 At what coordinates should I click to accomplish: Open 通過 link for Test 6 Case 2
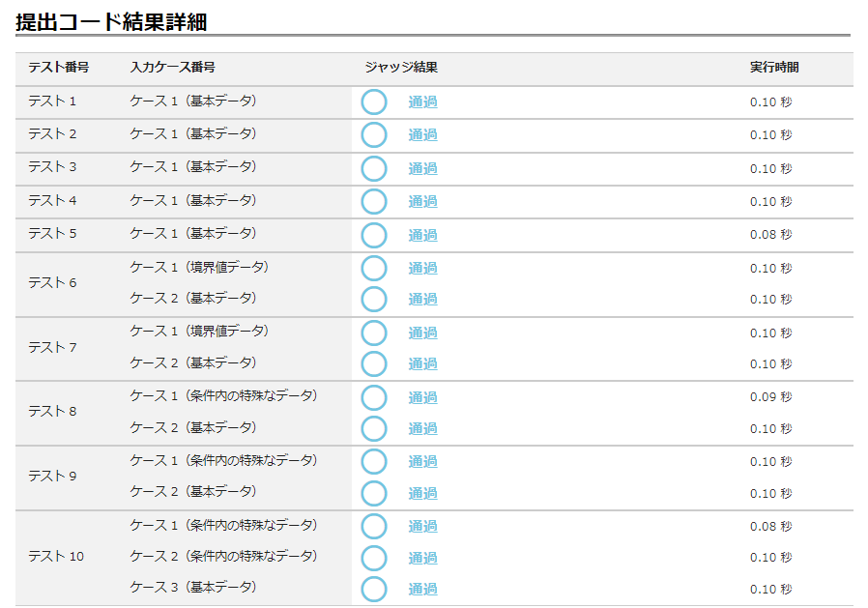click(422, 299)
